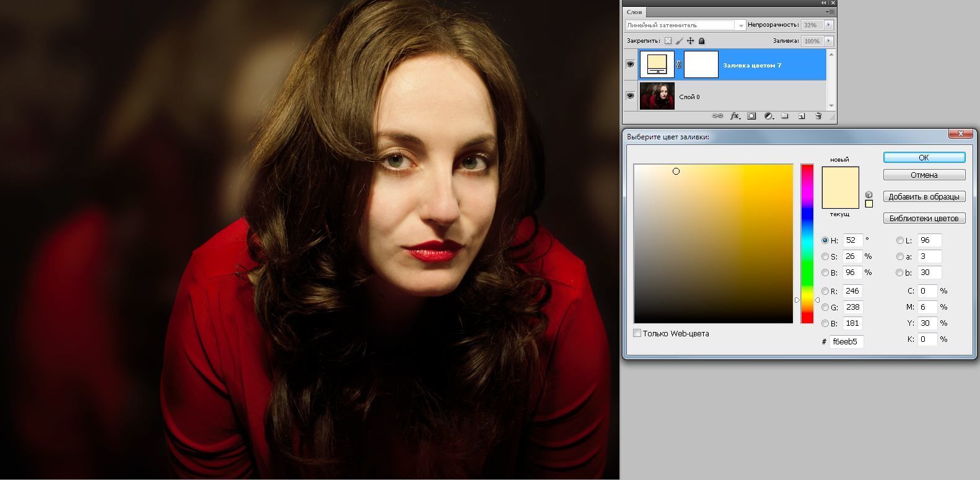This screenshot has width=980, height=480.
Task: Click the lock all padlock icon
Action: click(x=702, y=41)
